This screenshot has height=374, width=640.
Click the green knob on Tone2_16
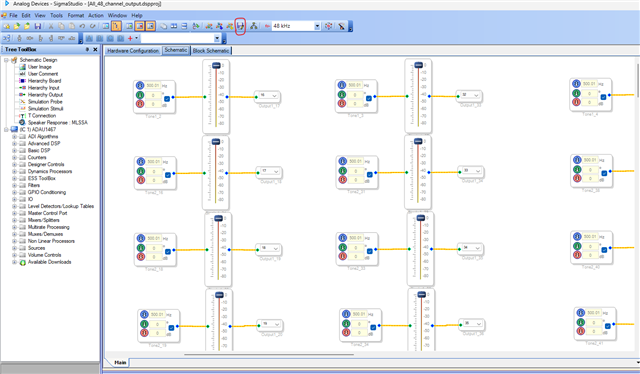pos(141,171)
